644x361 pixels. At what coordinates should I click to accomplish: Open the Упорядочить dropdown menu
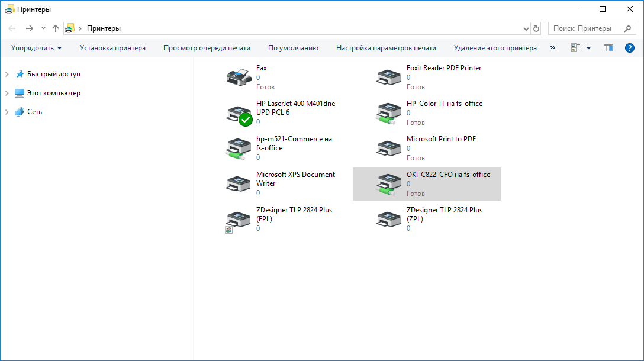(37, 48)
